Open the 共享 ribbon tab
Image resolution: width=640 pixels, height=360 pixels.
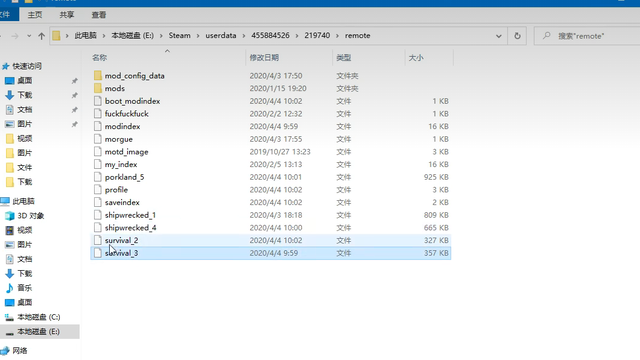tap(67, 15)
